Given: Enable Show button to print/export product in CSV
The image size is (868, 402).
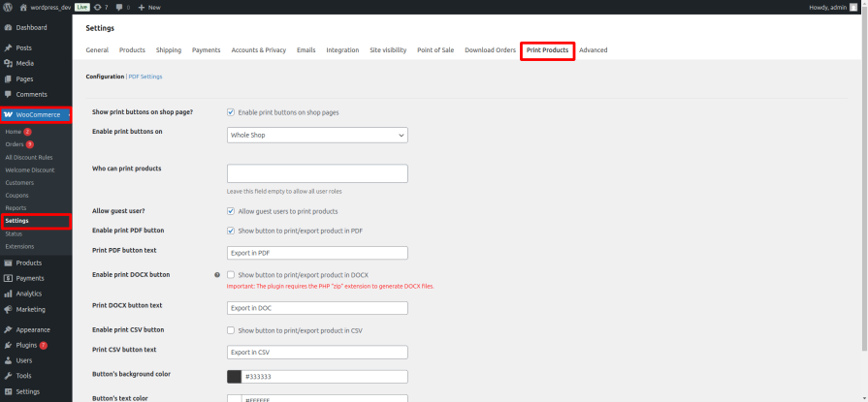Looking at the screenshot, I should coord(231,330).
